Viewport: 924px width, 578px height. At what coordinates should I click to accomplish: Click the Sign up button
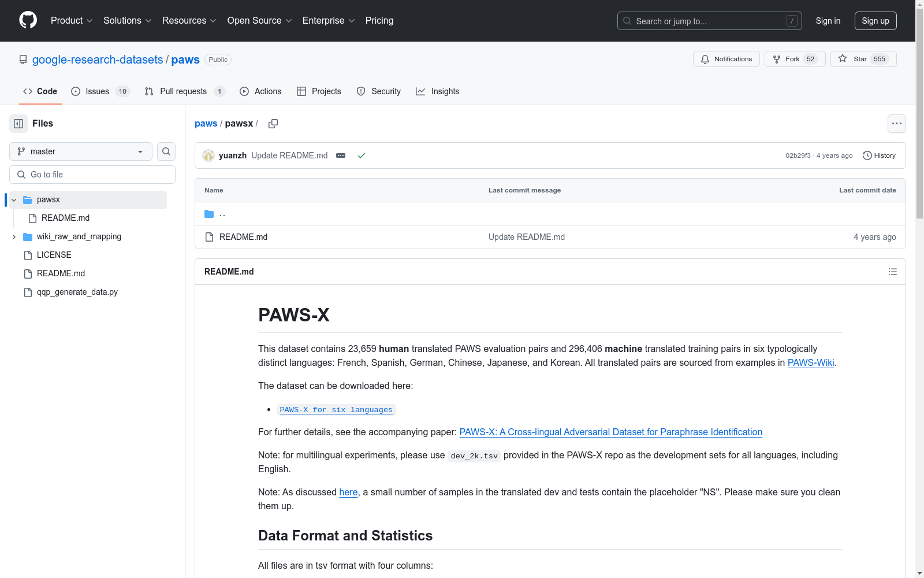point(875,21)
